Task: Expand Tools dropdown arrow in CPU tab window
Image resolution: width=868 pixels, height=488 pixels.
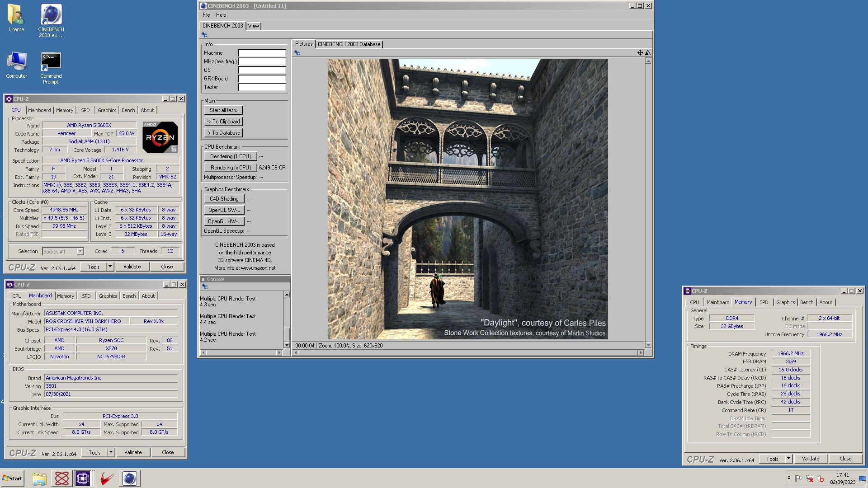Action: coord(109,267)
